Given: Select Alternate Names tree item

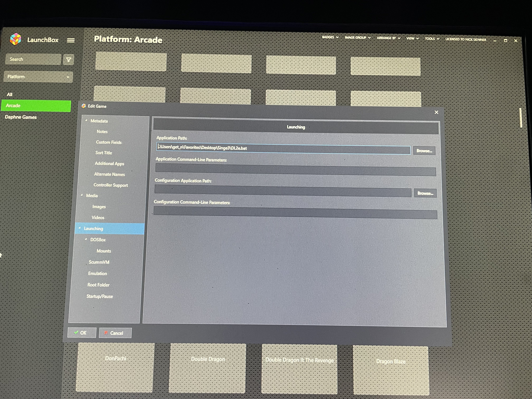Looking at the screenshot, I should pyautogui.click(x=109, y=174).
